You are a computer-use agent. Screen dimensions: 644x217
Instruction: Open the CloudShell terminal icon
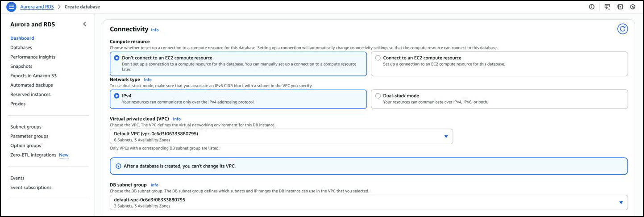(607, 7)
